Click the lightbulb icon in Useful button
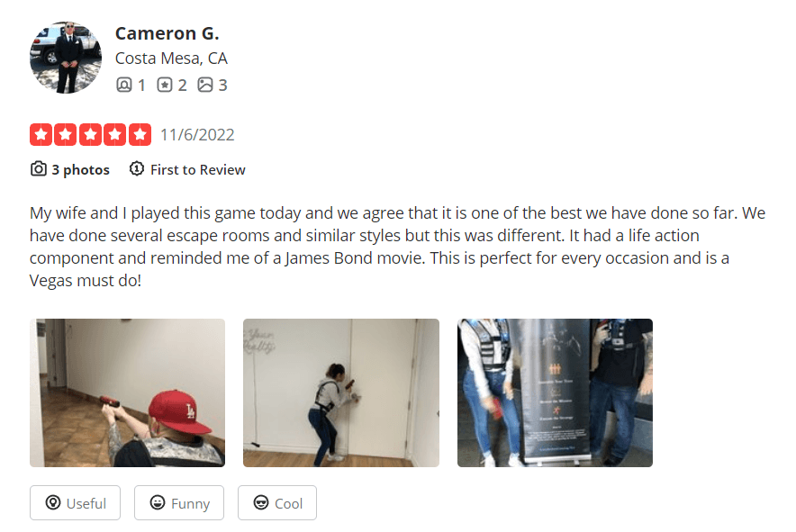This screenshot has height=532, width=796. 53,502
